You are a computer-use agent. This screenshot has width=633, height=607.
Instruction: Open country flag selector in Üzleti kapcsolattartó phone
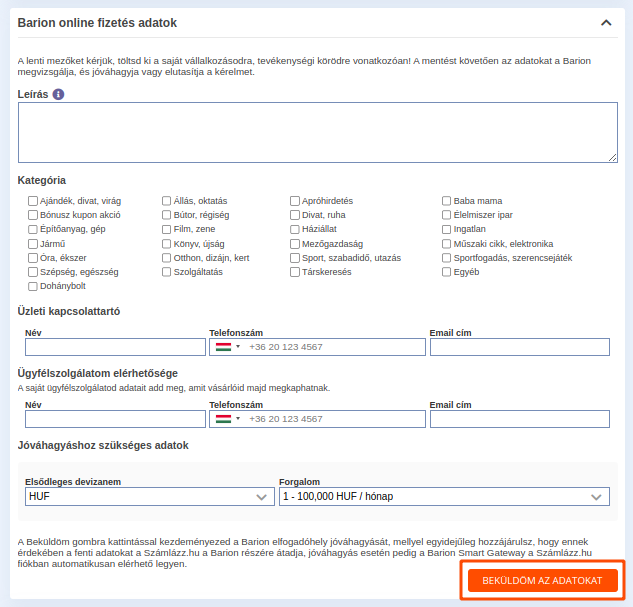[228, 347]
